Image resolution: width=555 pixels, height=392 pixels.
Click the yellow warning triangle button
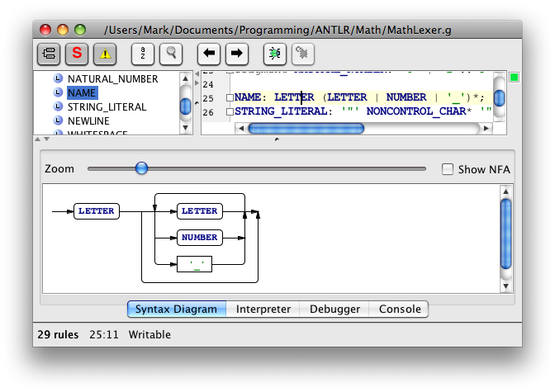point(105,54)
